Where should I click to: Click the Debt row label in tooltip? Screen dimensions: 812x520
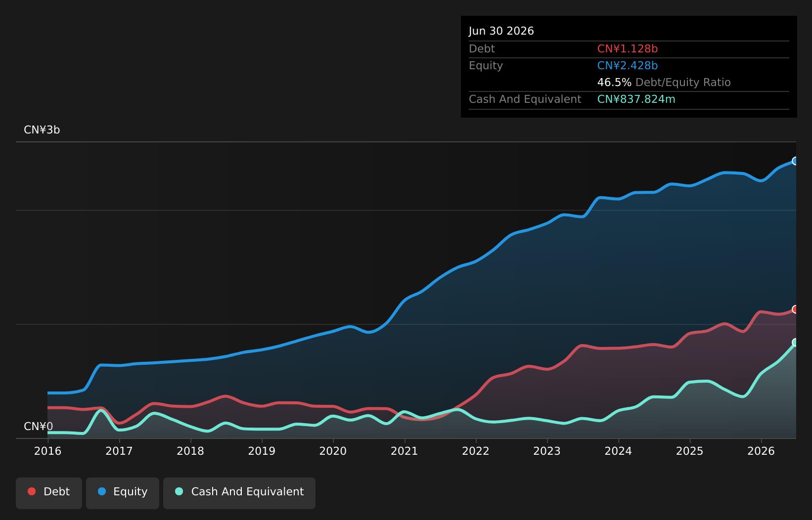482,48
